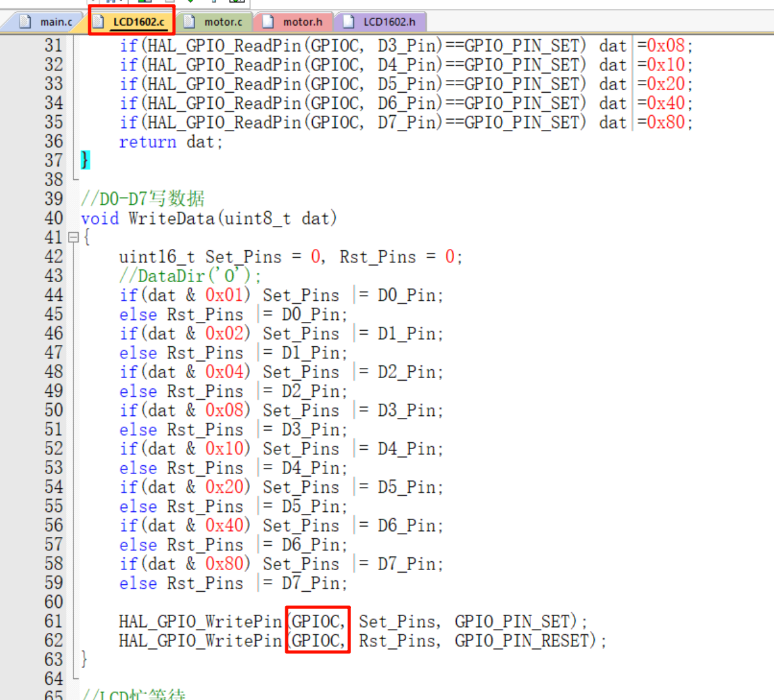Click the document icon on the main.c tab

pyautogui.click(x=25, y=20)
